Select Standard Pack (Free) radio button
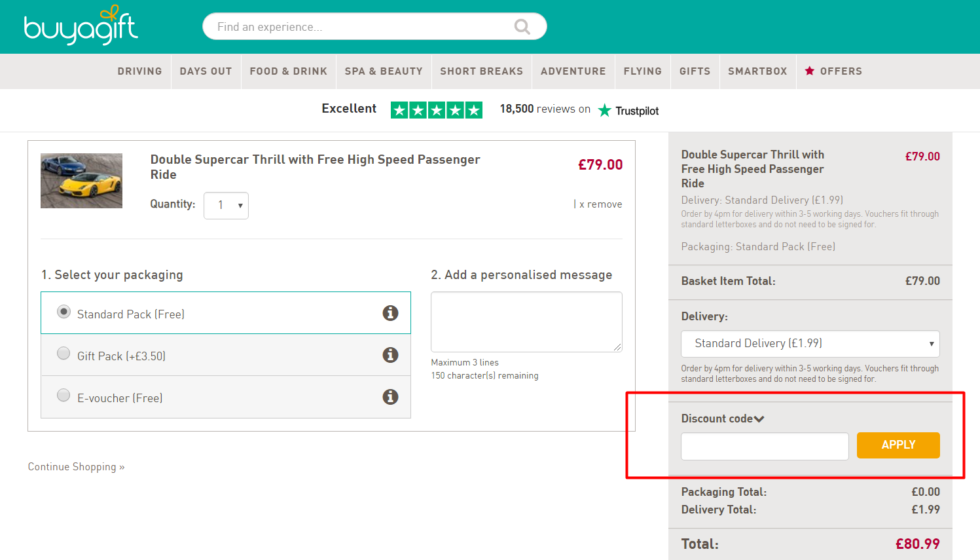Image resolution: width=980 pixels, height=560 pixels. point(64,312)
